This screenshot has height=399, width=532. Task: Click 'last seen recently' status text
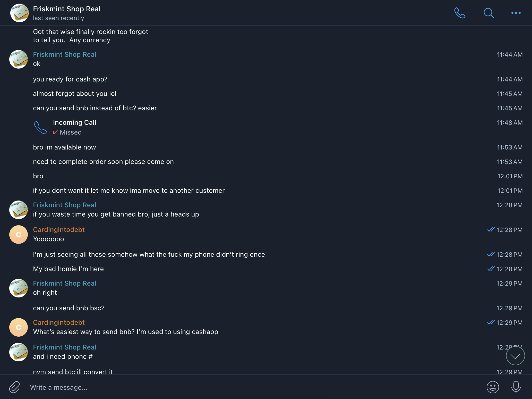[x=58, y=18]
